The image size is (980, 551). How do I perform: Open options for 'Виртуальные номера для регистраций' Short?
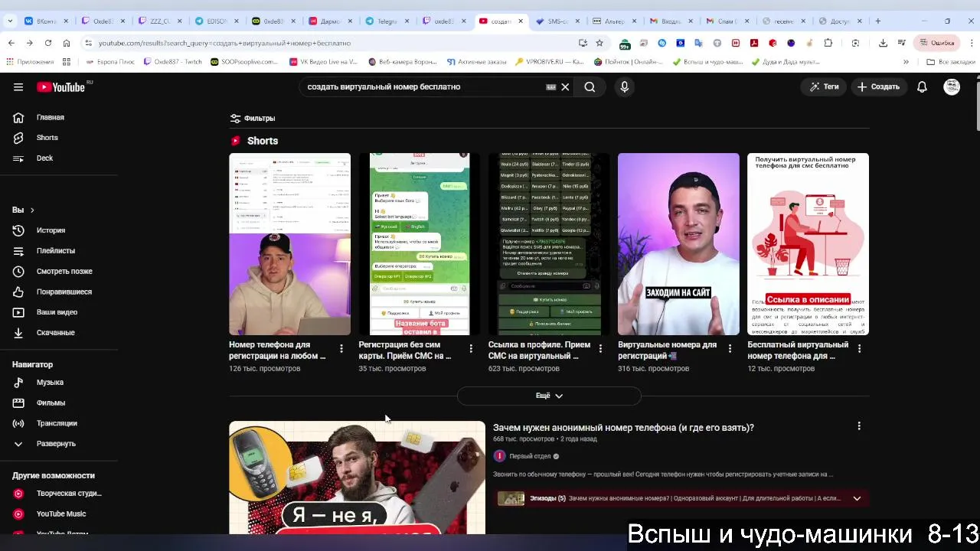pyautogui.click(x=730, y=349)
